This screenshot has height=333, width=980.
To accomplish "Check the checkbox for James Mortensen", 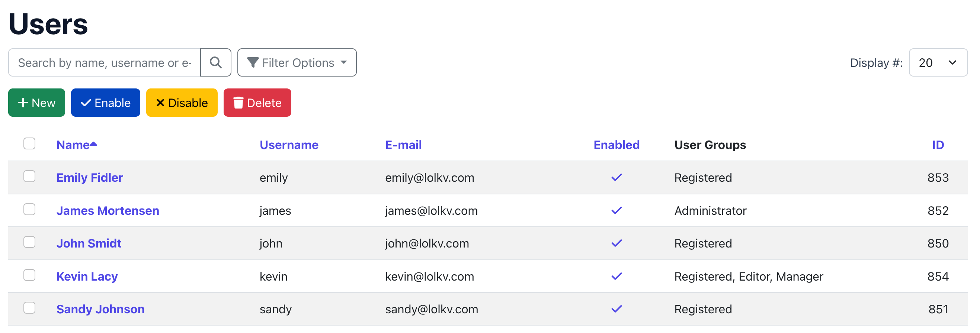I will (x=29, y=209).
